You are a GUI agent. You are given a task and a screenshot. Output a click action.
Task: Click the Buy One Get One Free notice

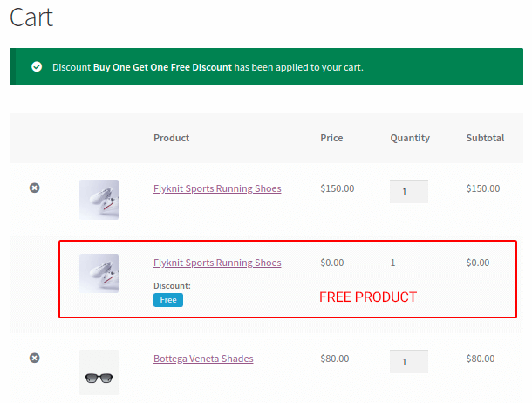[266, 67]
